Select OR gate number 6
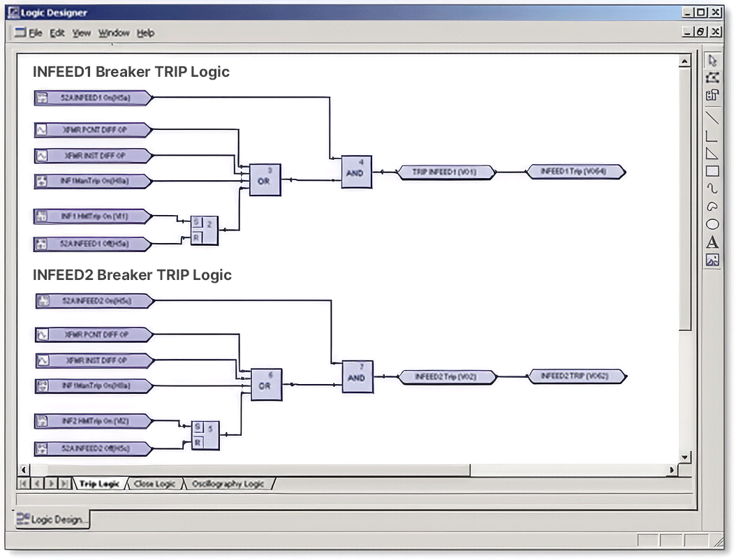Image resolution: width=736 pixels, height=560 pixels. pos(267,385)
